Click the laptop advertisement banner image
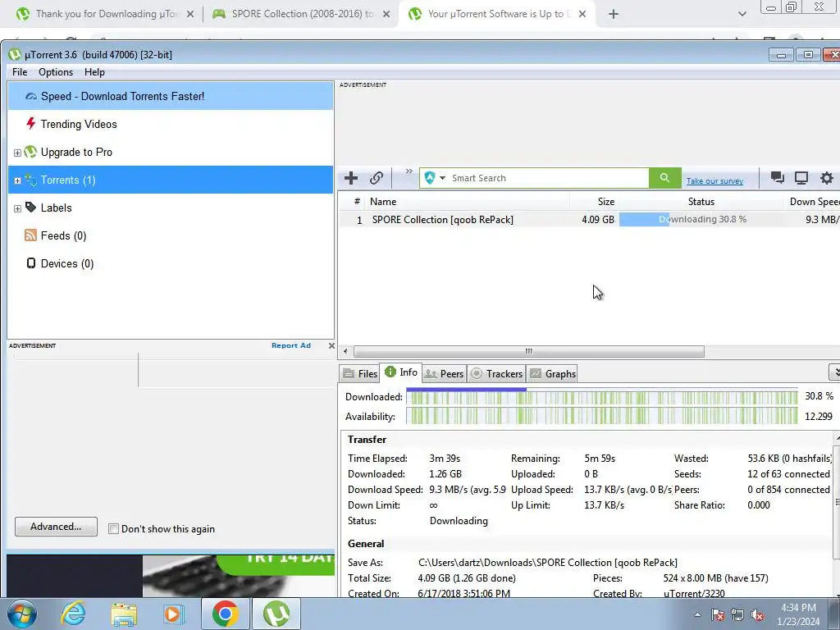Screen dimensions: 840x630 coord(171,576)
